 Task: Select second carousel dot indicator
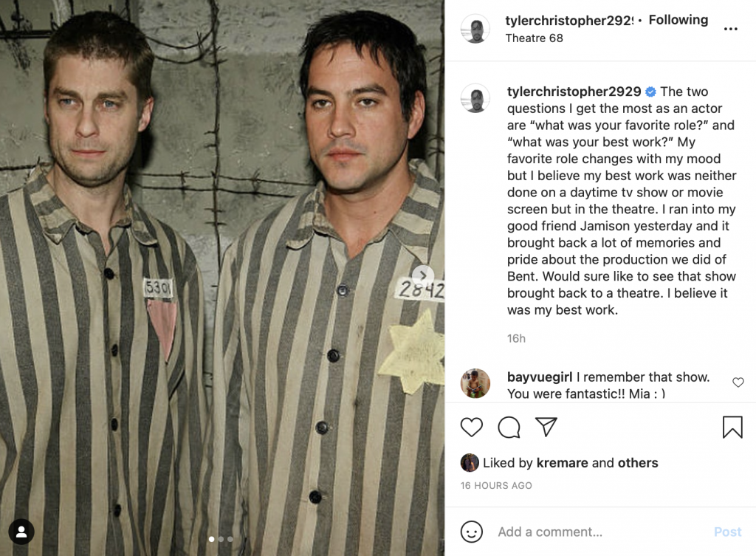coord(221,539)
